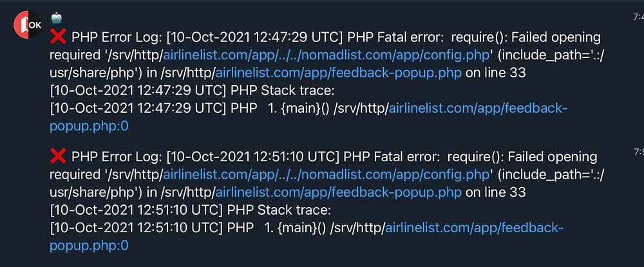The width and height of the screenshot is (644, 267).
Task: Click '{main}()' text in 12:47:29 stack trace
Action: [x=307, y=108]
